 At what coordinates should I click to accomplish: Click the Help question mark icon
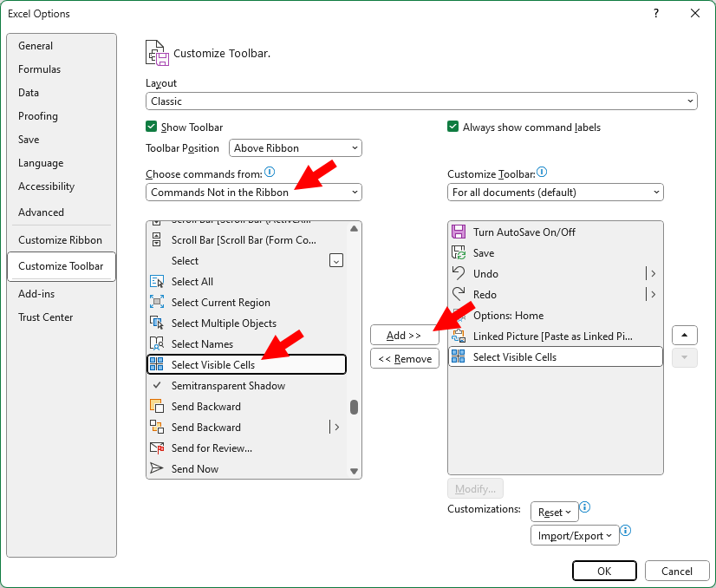pyautogui.click(x=656, y=13)
